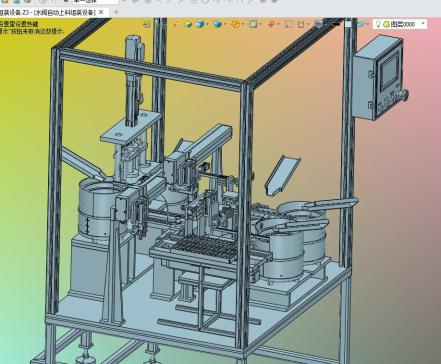Click the second blue cube view icon
441x364 pixels.
pos(217,24)
